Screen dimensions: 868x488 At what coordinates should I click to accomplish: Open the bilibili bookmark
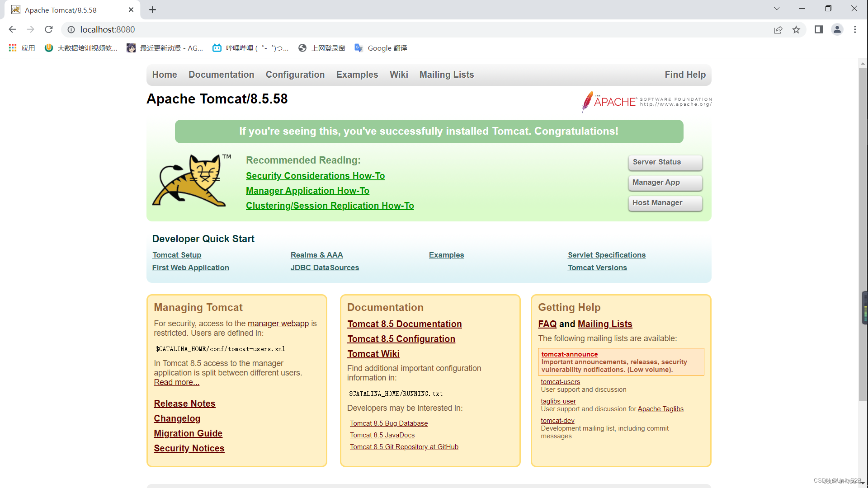(x=250, y=48)
